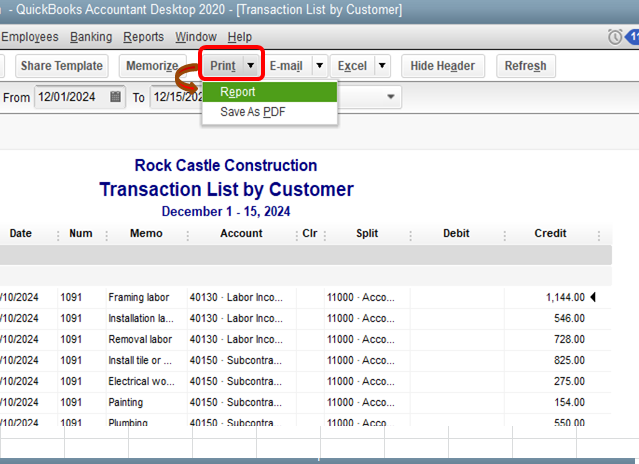Open the Help menu
This screenshot has width=639, height=464.
point(240,37)
